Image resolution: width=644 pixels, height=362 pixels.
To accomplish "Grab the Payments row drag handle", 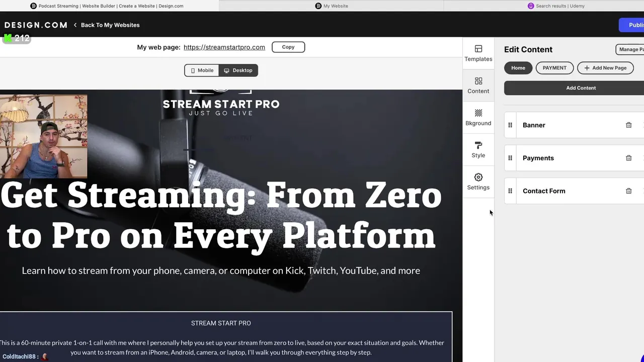I will 510,158.
